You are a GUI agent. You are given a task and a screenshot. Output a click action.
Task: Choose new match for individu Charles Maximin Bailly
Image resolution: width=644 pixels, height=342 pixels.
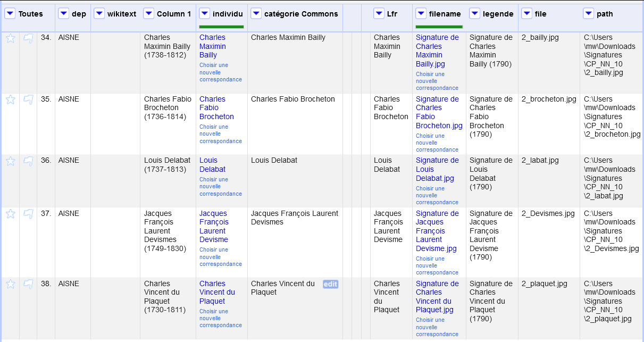click(x=220, y=72)
